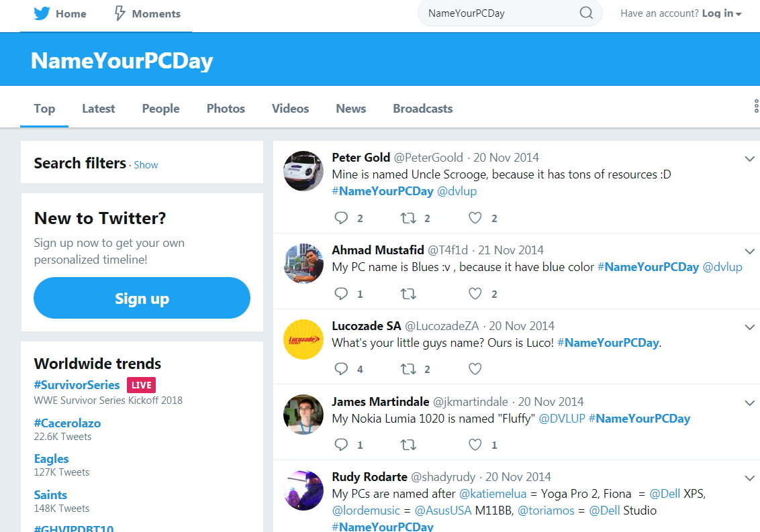Click @katiemelua mention in Rudy's tweet
Viewport: 760px width, 532px height.
coord(492,494)
